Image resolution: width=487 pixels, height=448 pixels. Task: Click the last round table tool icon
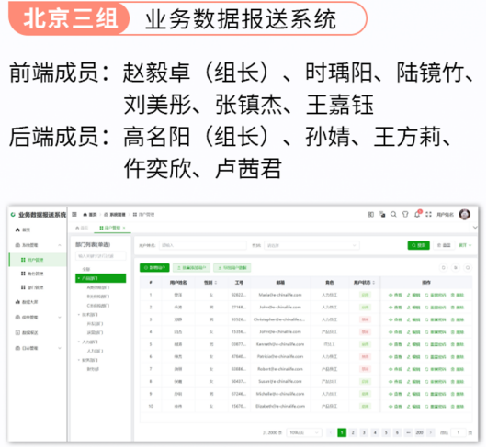[468, 267]
